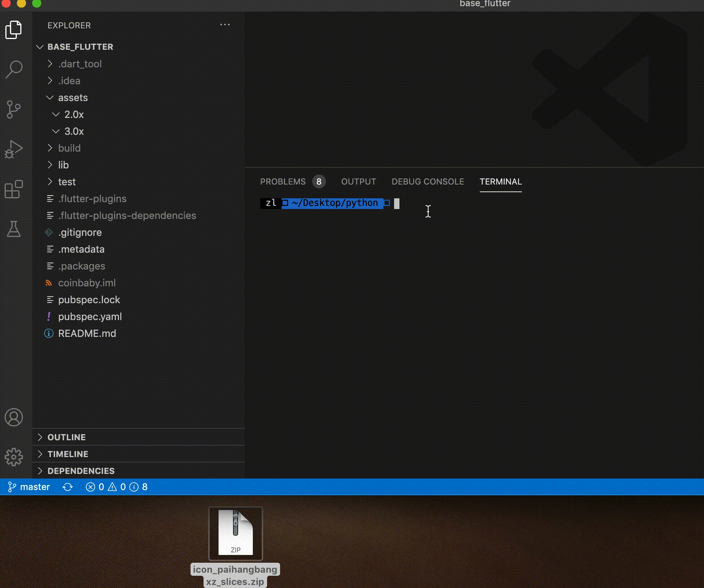
Task: Click the master branch name in status bar
Action: click(x=35, y=487)
